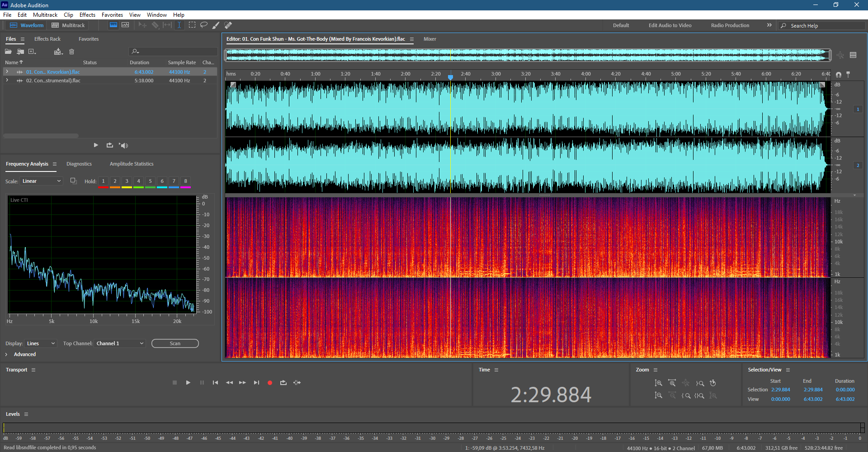Click the Open File folder icon
Image resolution: width=868 pixels, height=452 pixels.
pyautogui.click(x=8, y=52)
